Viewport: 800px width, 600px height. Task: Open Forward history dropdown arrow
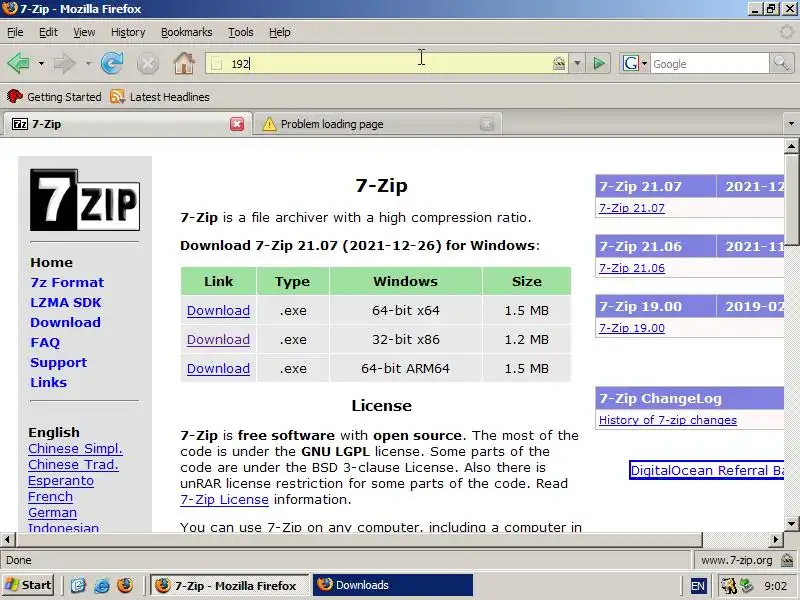[88, 64]
